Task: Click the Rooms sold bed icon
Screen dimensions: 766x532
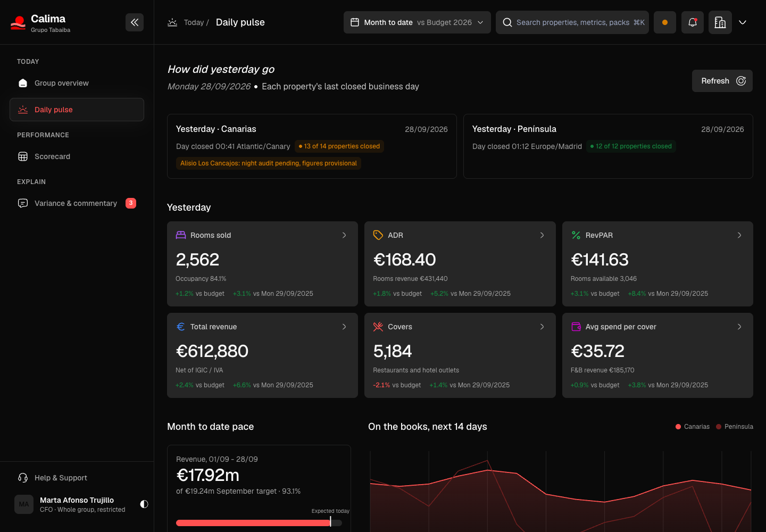Action: click(x=181, y=235)
